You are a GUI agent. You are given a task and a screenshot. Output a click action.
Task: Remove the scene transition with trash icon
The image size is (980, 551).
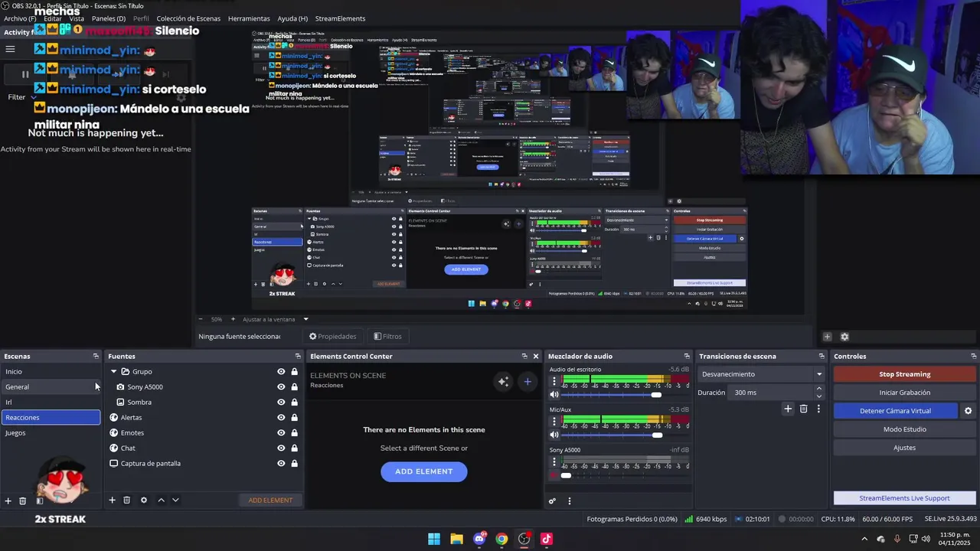click(803, 409)
